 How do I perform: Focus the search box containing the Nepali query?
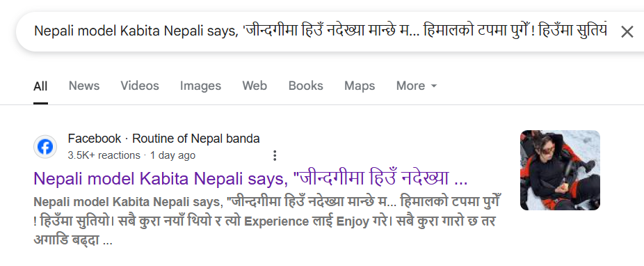(321, 31)
